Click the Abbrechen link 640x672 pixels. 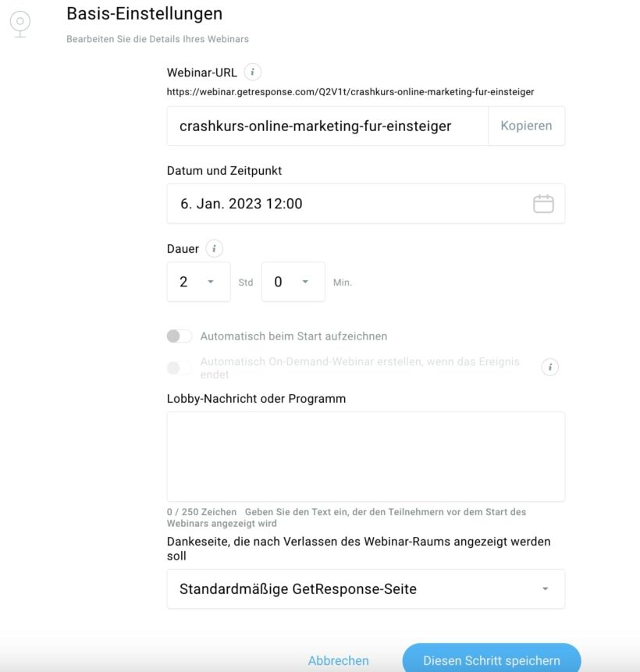(339, 660)
